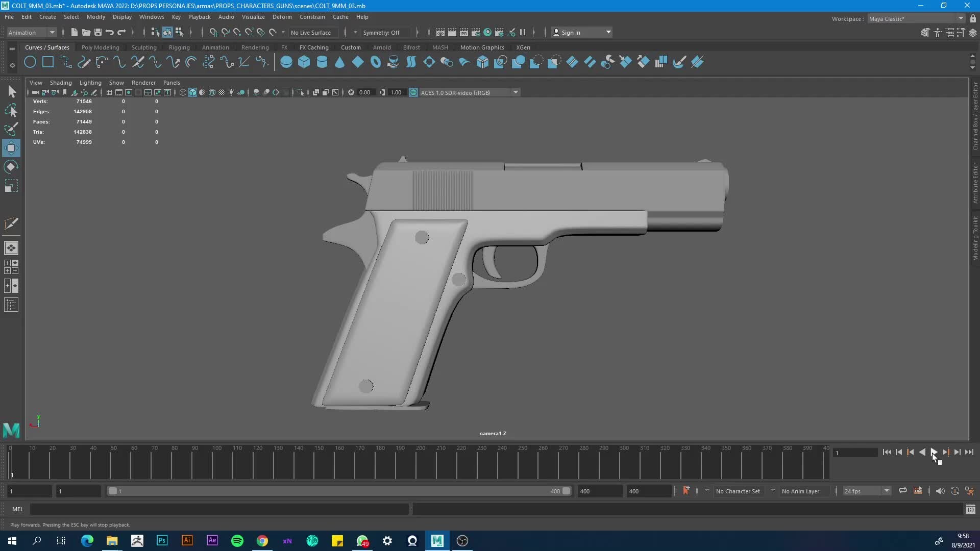The height and width of the screenshot is (551, 980).
Task: Open the 24 fps playback speed dropdown
Action: pyautogui.click(x=866, y=491)
